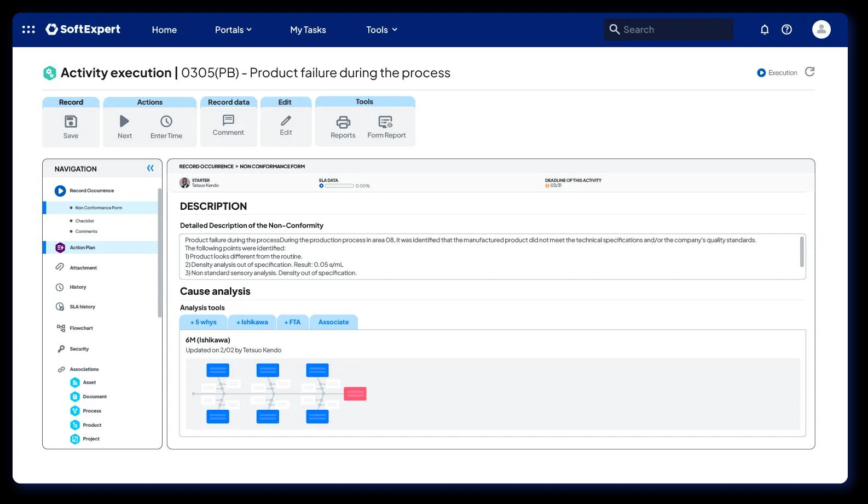Add a 5 whys analysis tab
This screenshot has width=868, height=504.
click(x=203, y=322)
